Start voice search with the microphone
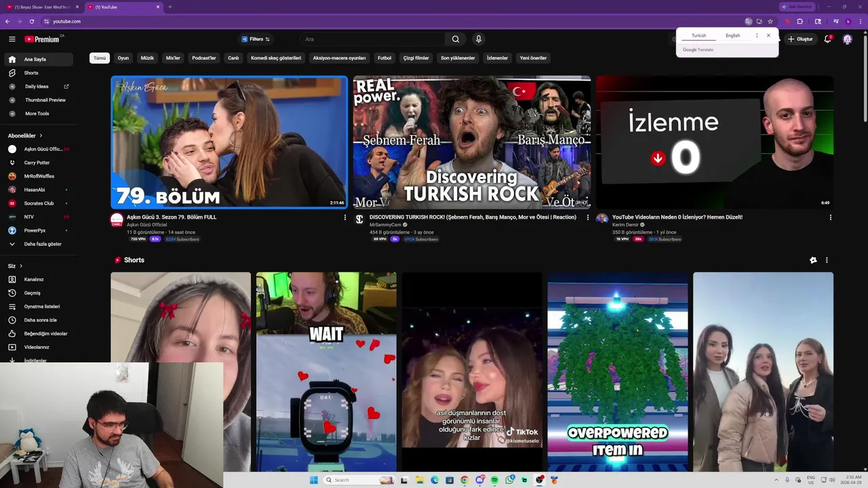Image resolution: width=868 pixels, height=488 pixels. (478, 39)
